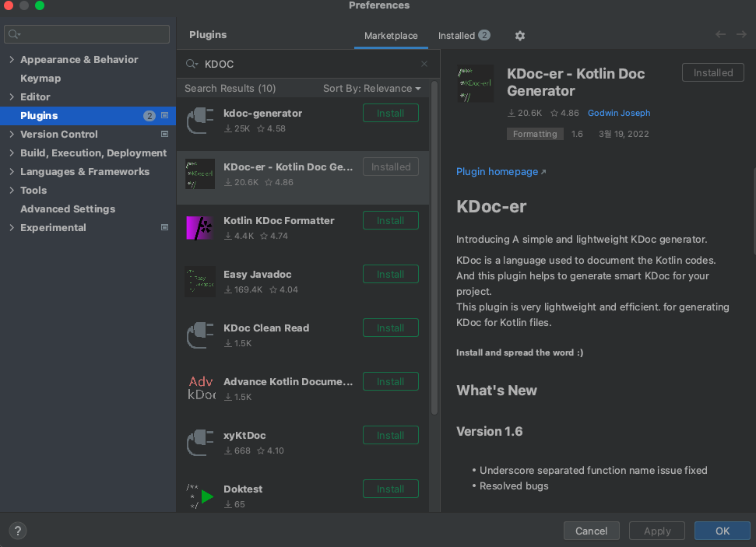Image resolution: width=756 pixels, height=547 pixels.
Task: Expand Build, Execution, Deployment node
Action: 12,153
